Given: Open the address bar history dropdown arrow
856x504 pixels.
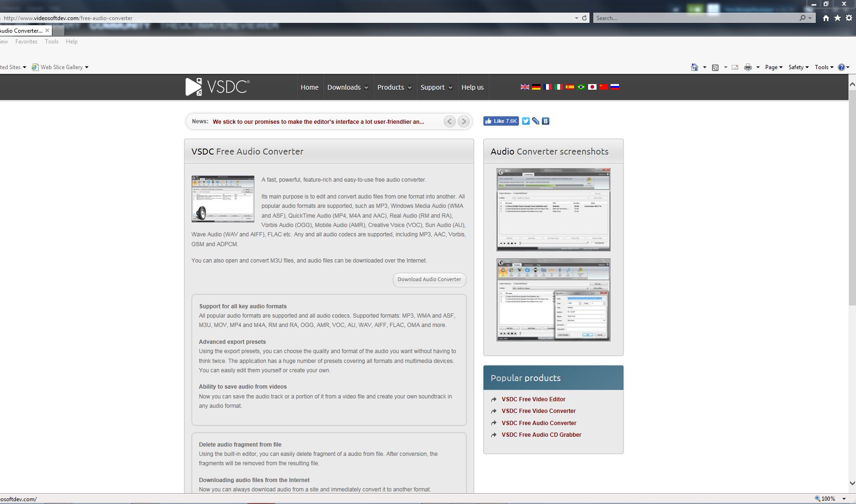Looking at the screenshot, I should pos(576,18).
